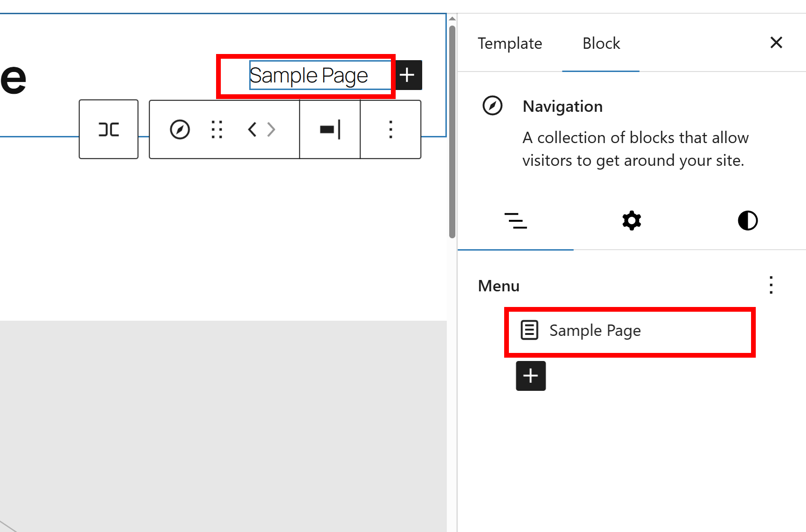Viewport: 806px width, 532px height.
Task: Click the Navigation heading text in sidebar
Action: tap(562, 107)
